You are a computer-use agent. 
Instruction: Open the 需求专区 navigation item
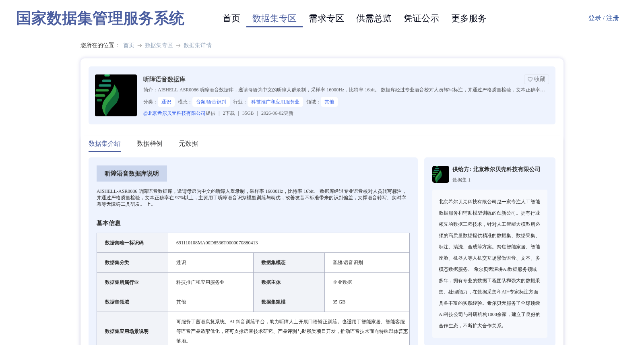[x=326, y=19]
